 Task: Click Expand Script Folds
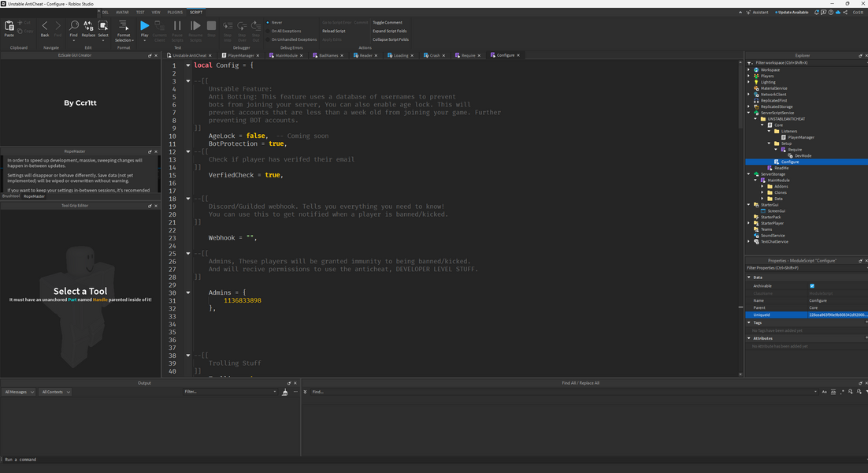(x=390, y=31)
